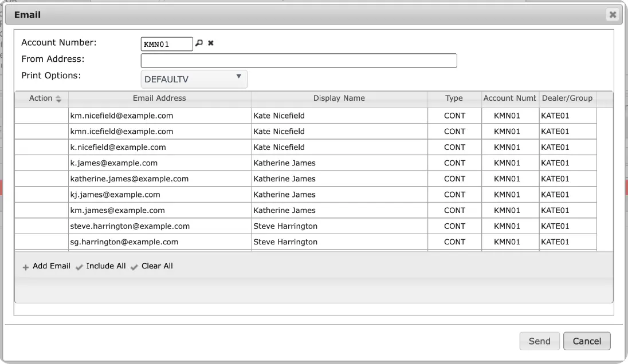Viewport: 628px width, 364px height.
Task: Click into the Account Number field
Action: pyautogui.click(x=167, y=44)
